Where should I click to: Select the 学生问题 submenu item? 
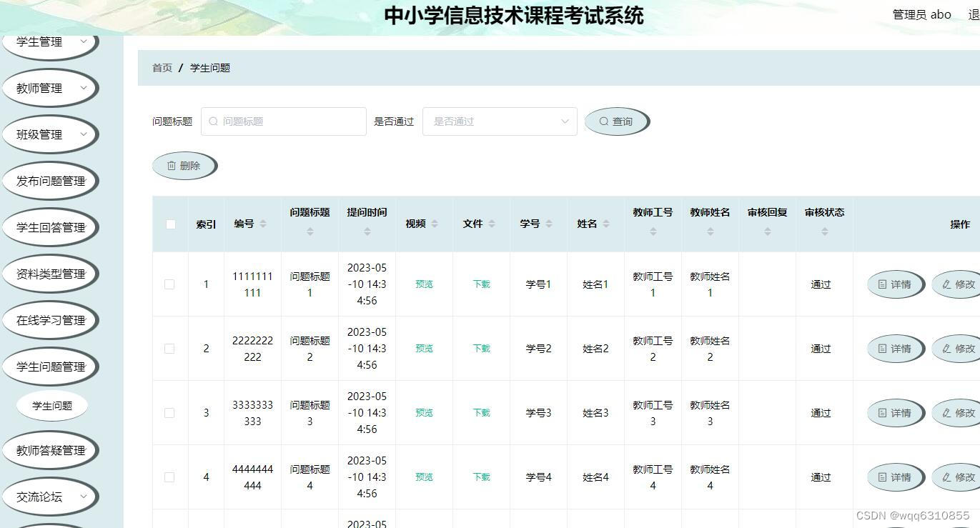(52, 406)
